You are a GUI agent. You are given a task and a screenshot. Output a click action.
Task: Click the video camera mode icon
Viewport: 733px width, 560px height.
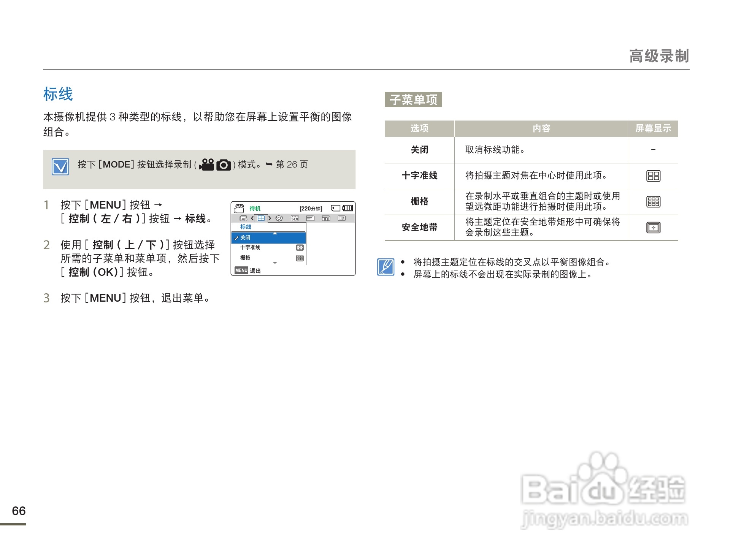pos(240,208)
